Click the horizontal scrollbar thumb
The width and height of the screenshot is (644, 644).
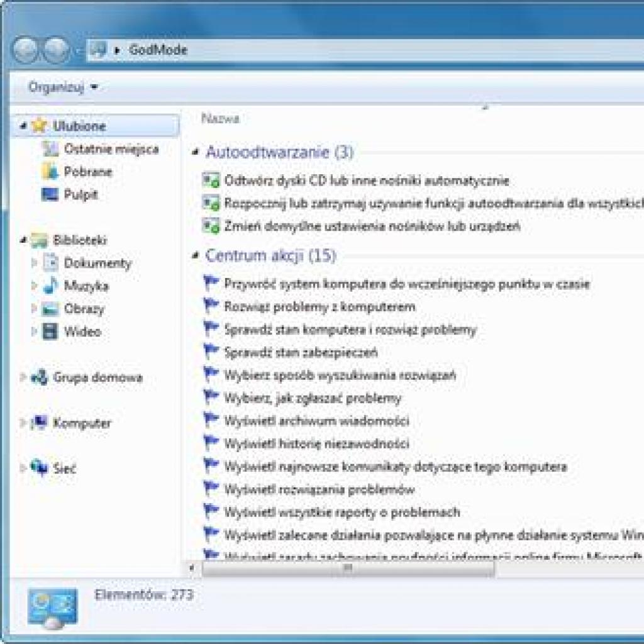348,569
